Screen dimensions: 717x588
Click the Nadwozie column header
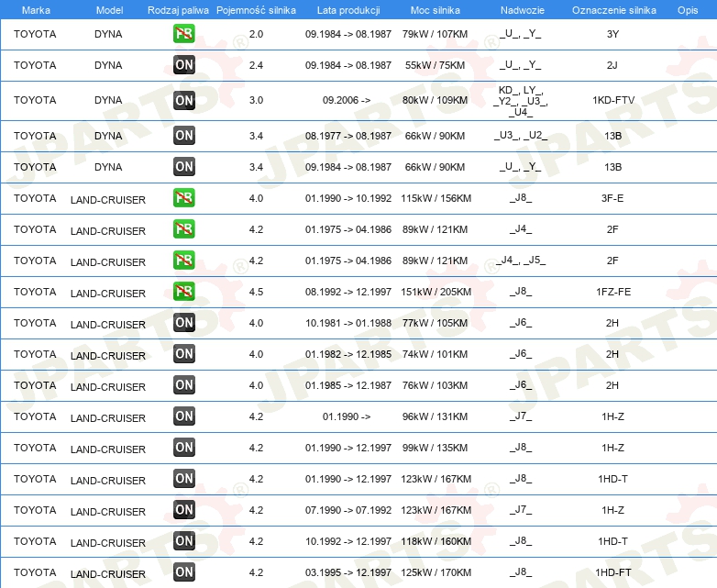click(x=523, y=10)
